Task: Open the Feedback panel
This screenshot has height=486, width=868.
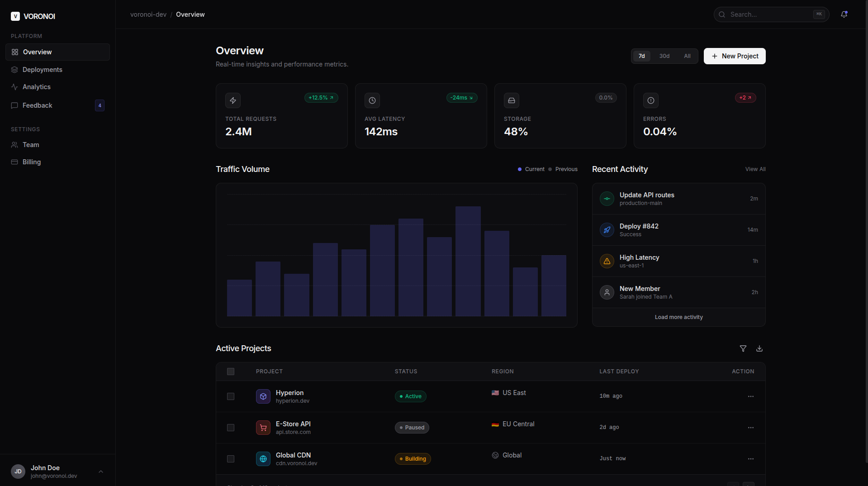Action: pyautogui.click(x=38, y=105)
